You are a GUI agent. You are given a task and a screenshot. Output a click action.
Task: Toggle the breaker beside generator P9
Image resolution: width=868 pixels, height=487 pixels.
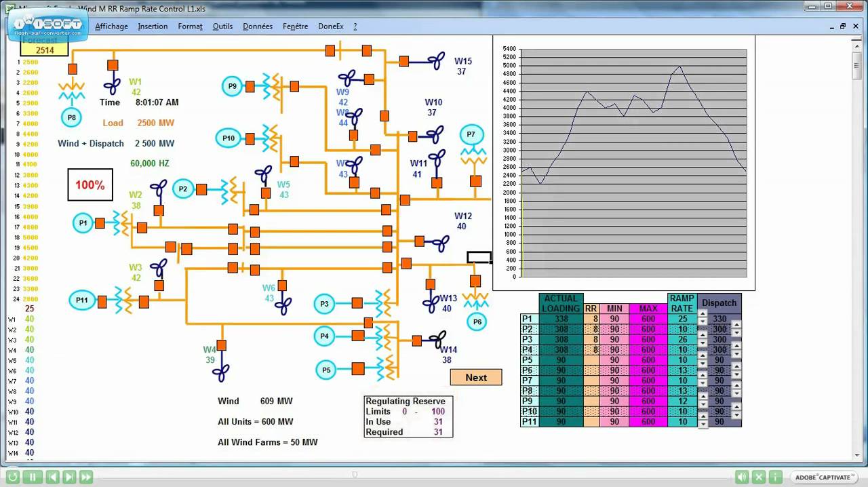pos(250,86)
